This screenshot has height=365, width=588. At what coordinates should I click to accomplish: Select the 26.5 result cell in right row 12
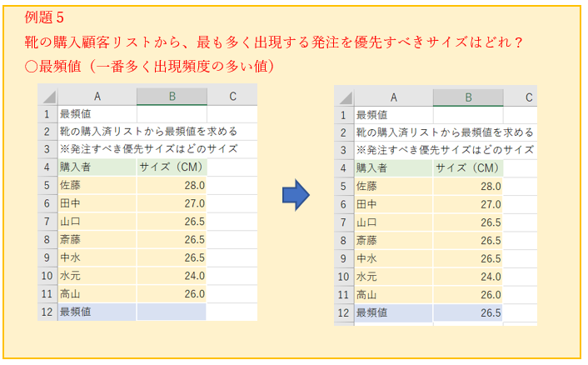(x=468, y=312)
